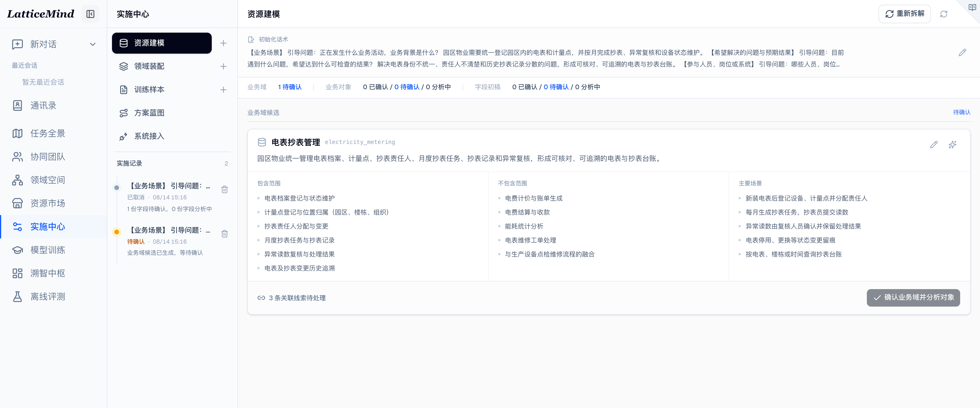The height and width of the screenshot is (408, 980).
Task: Delete the 已取消 implementation record
Action: click(x=225, y=189)
